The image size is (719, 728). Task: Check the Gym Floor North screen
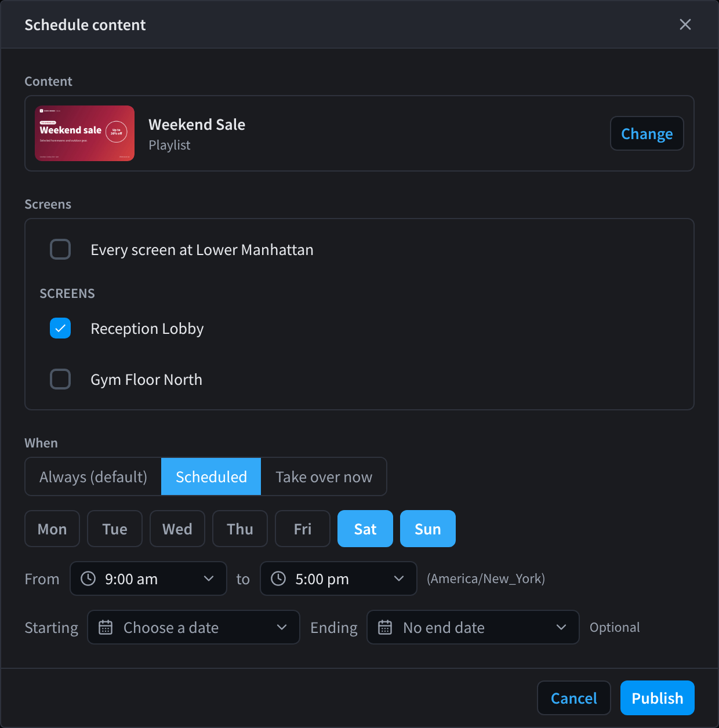click(x=60, y=379)
